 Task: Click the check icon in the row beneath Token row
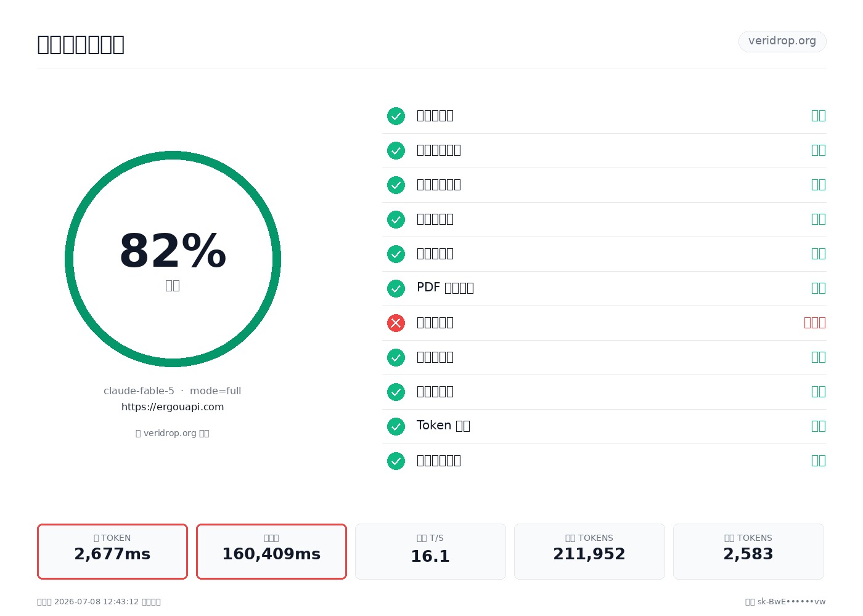tap(396, 461)
